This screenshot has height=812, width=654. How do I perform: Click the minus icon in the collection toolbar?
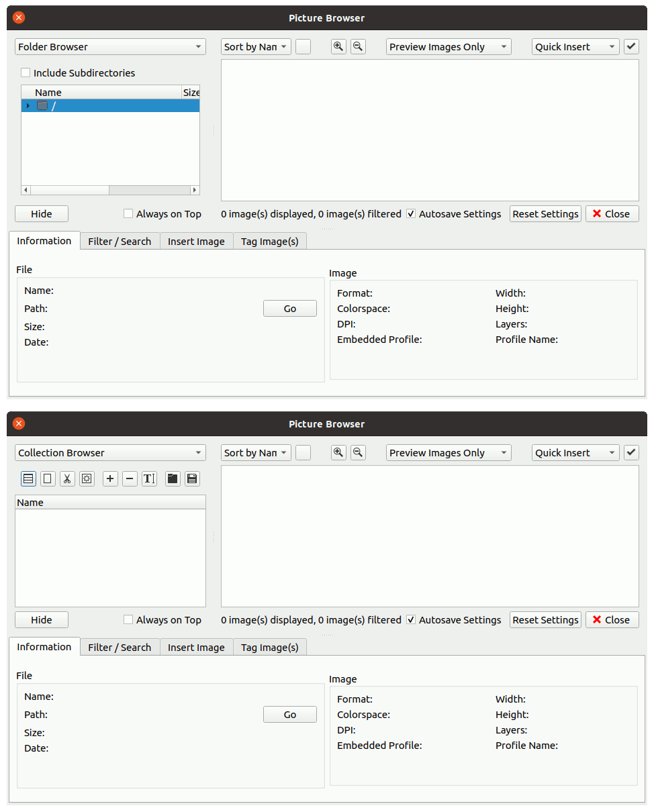point(130,478)
